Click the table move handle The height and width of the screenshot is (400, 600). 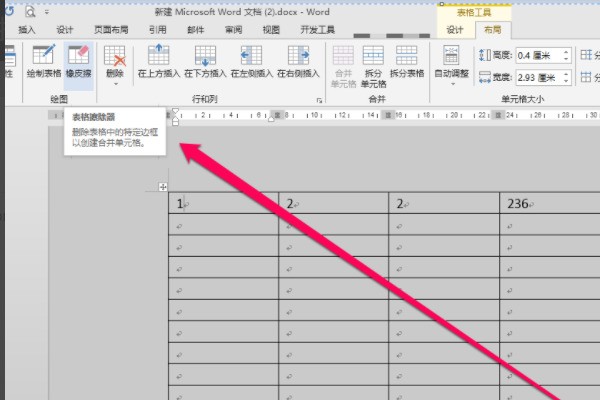coord(163,187)
